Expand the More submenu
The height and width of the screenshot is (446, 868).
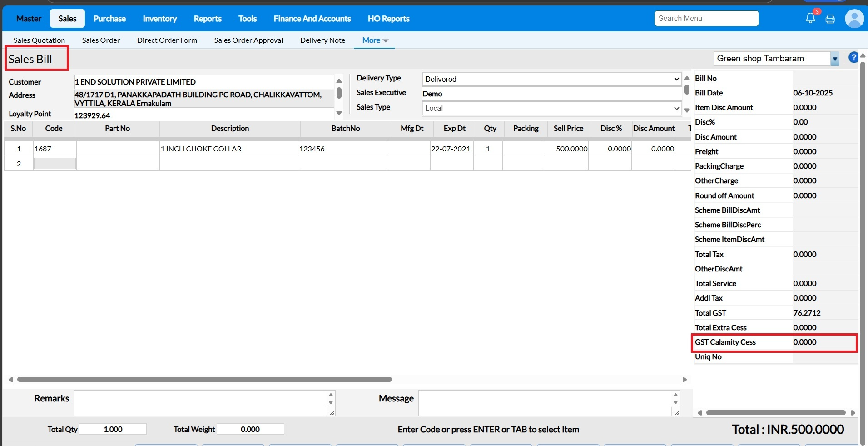tap(375, 40)
